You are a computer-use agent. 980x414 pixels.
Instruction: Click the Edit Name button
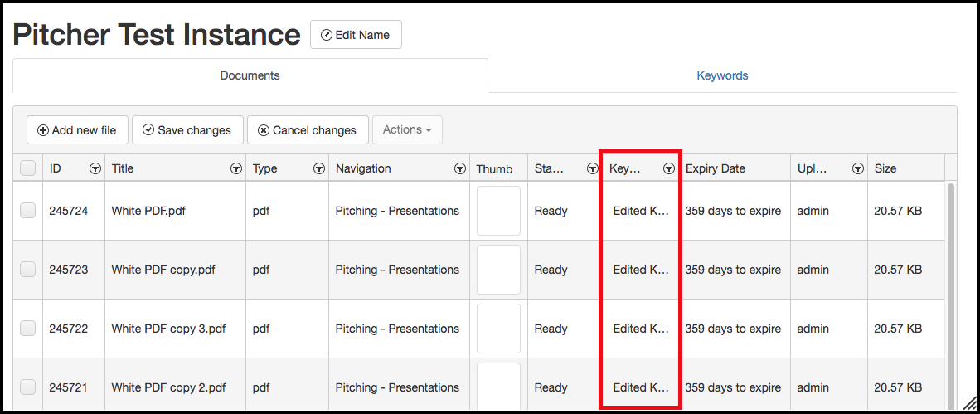click(356, 35)
